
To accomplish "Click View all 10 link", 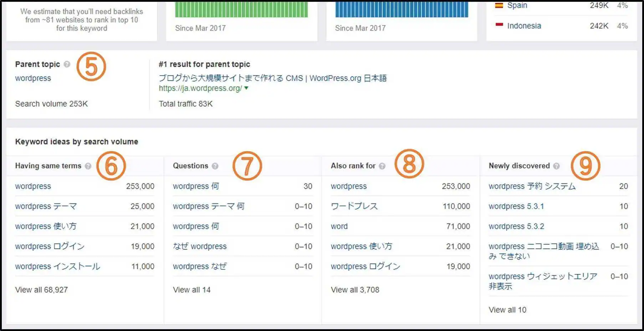I will point(507,310).
